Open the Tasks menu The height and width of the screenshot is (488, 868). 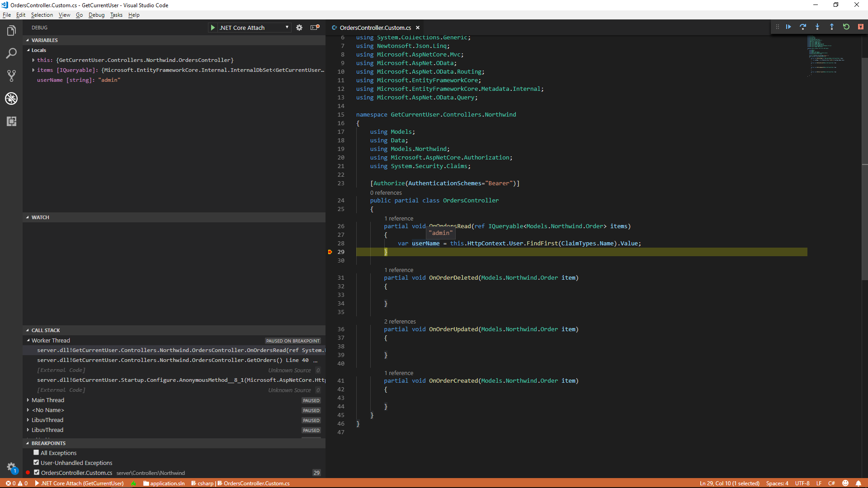pos(116,15)
